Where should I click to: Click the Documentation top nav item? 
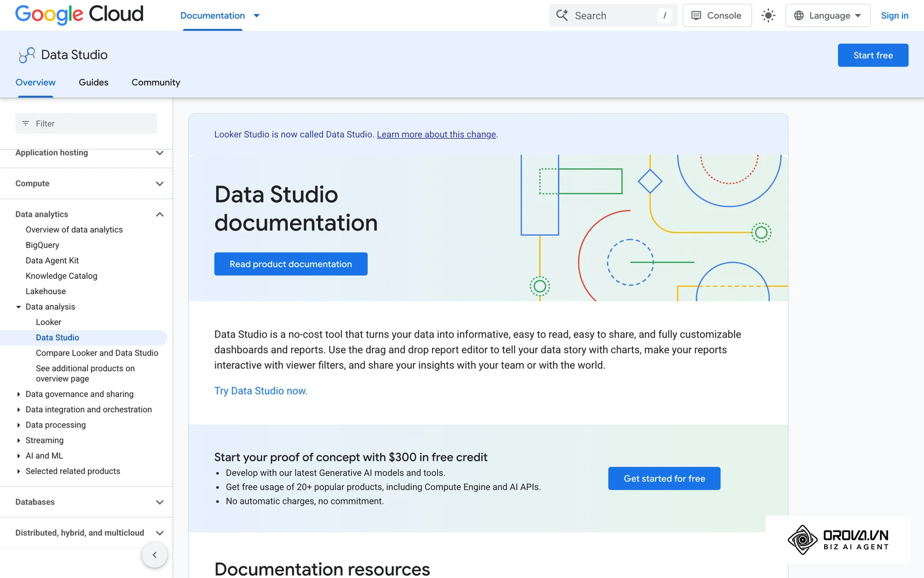coord(213,16)
